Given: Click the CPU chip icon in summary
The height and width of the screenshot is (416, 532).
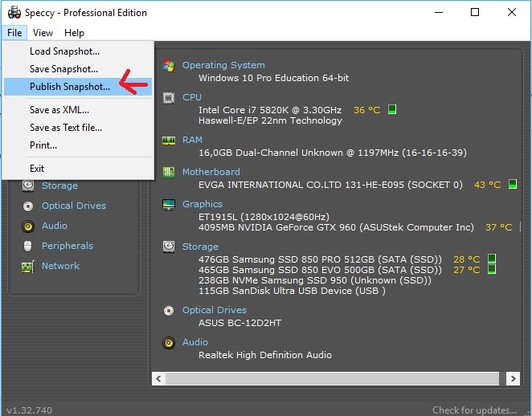Looking at the screenshot, I should click(x=169, y=98).
